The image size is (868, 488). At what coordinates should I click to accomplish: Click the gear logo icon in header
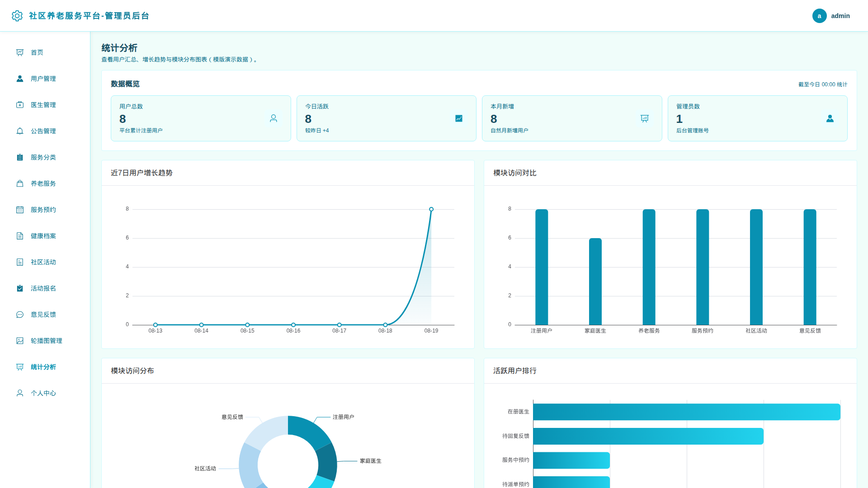(x=17, y=16)
